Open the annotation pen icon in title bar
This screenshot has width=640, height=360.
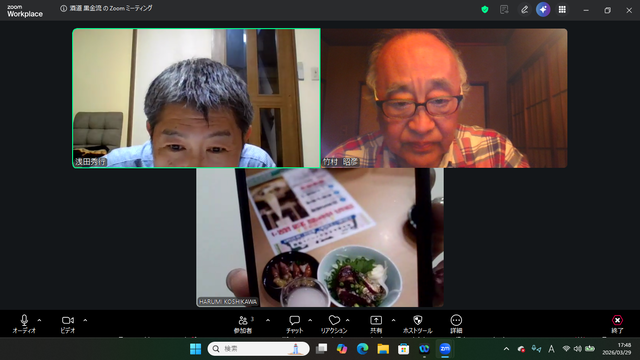coord(524,9)
